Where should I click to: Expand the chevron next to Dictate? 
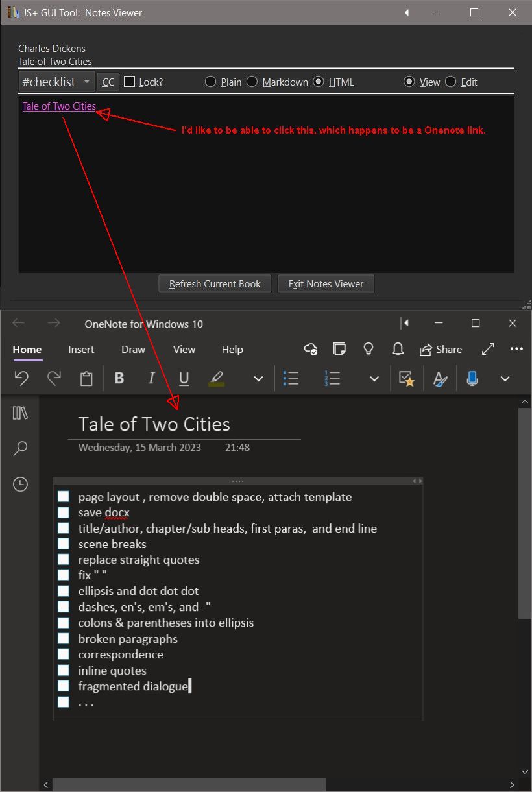(505, 379)
